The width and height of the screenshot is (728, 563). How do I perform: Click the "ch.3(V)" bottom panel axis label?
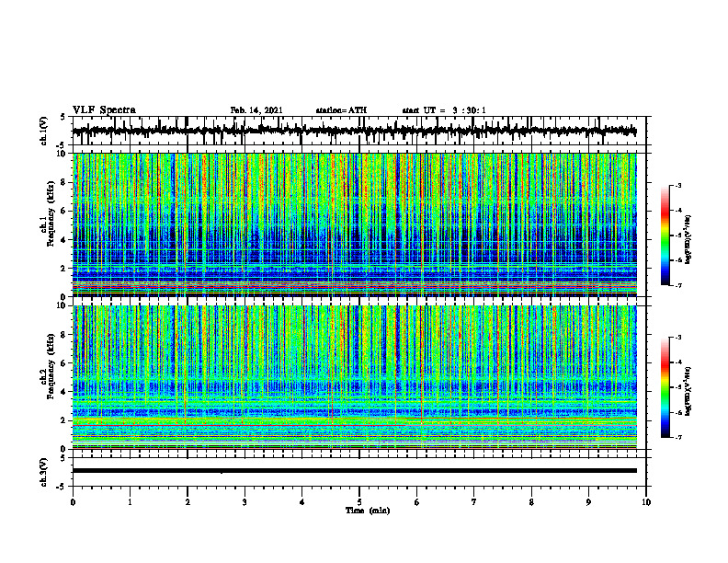click(44, 472)
